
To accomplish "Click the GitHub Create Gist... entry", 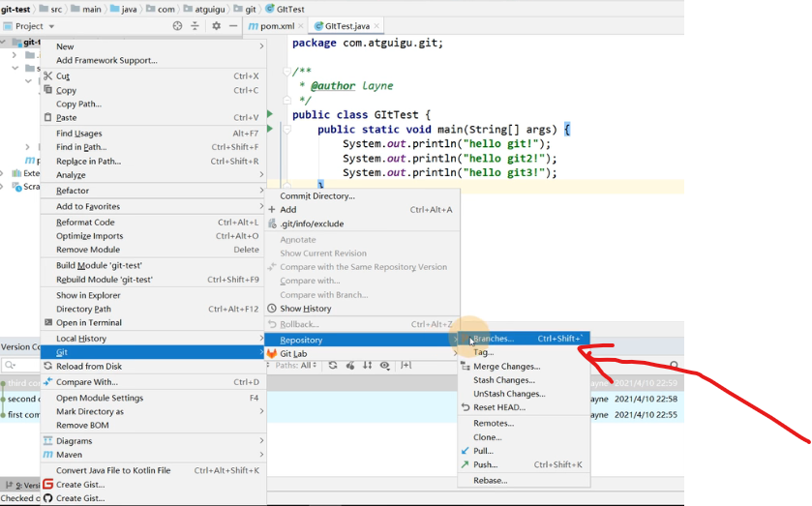I will pos(80,498).
